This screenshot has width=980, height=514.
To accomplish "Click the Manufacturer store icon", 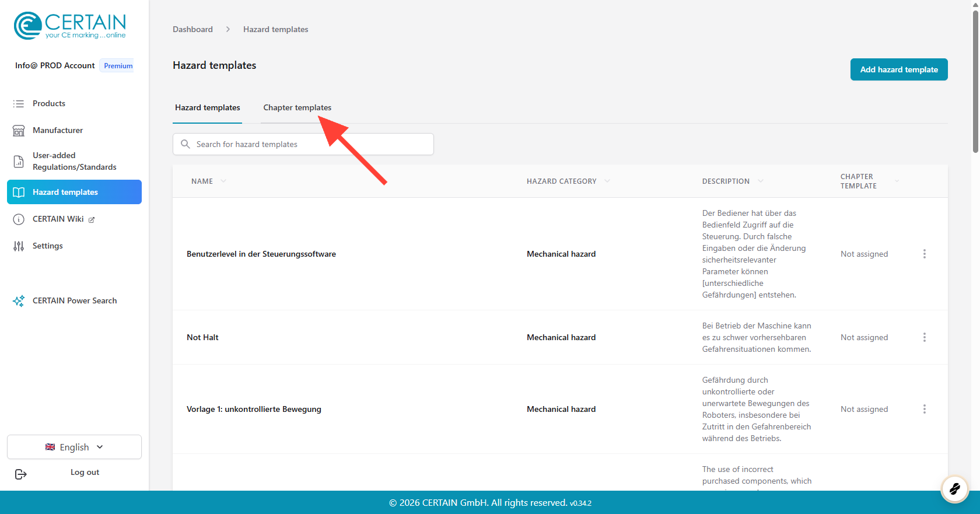I will coord(19,130).
